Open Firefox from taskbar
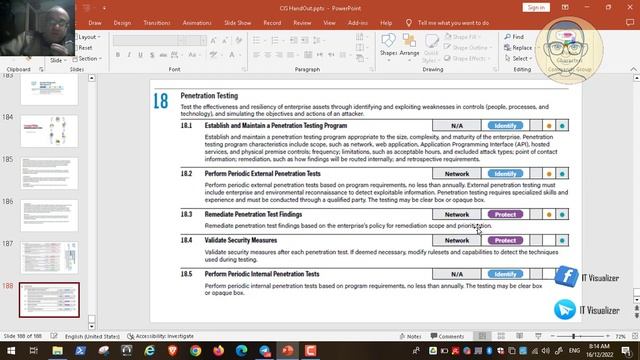This screenshot has height=360, width=640. (x=219, y=351)
